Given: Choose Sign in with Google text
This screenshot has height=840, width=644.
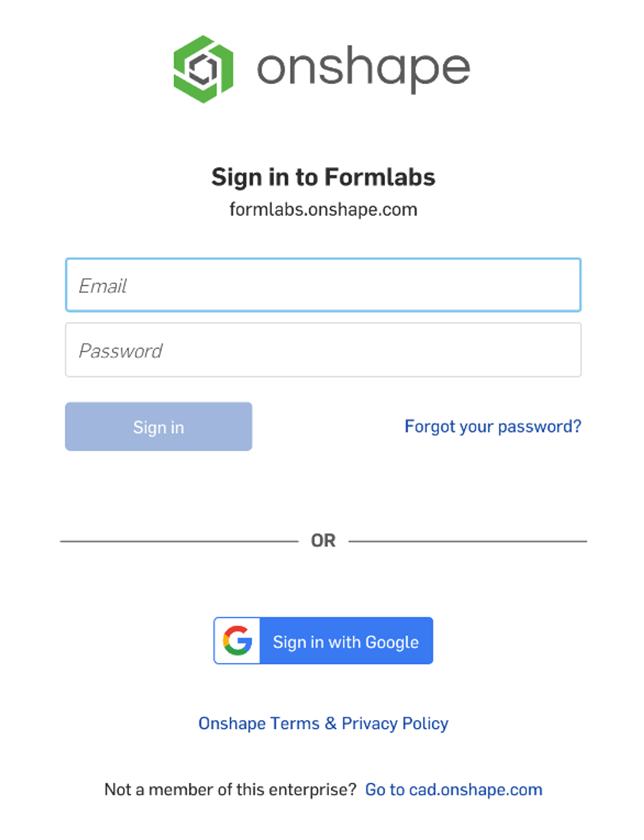Looking at the screenshot, I should click(x=346, y=642).
